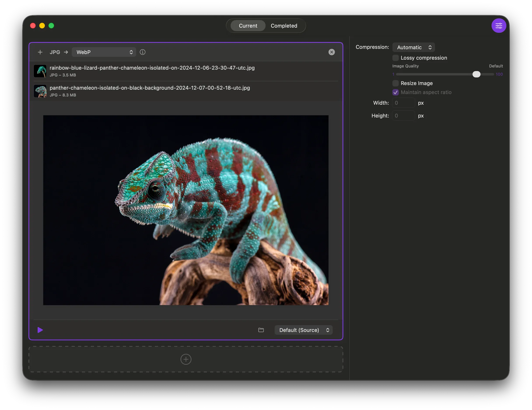Enable Lossy compression

click(395, 58)
